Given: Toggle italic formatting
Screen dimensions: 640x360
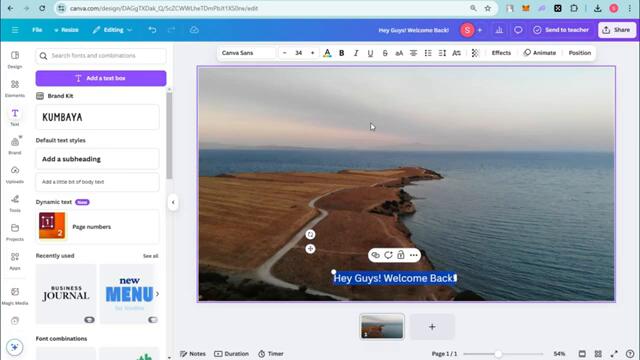Looking at the screenshot, I should [x=356, y=53].
